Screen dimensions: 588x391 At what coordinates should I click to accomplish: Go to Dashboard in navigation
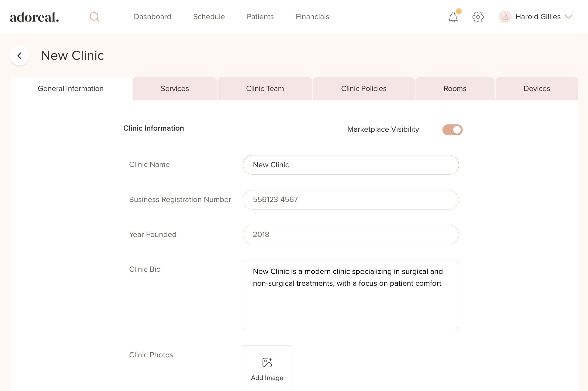[152, 17]
